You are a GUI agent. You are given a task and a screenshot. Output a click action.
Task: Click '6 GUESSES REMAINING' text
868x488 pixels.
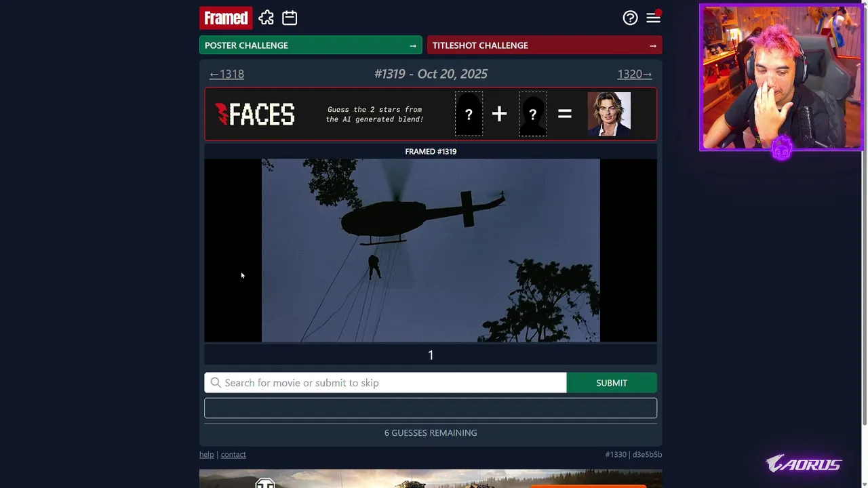coord(431,432)
